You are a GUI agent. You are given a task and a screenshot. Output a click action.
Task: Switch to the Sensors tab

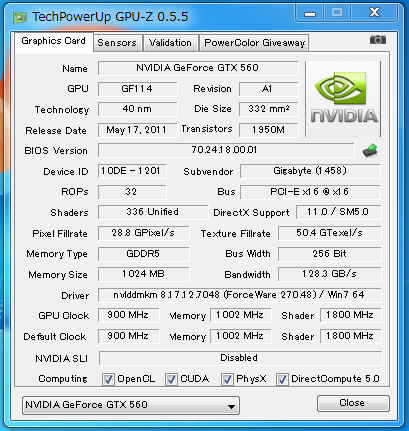pyautogui.click(x=117, y=43)
